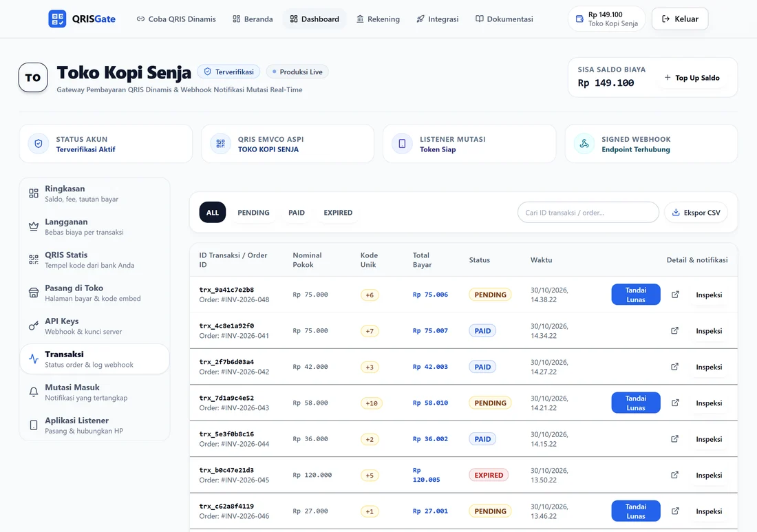Click the Produksi Live badge
The width and height of the screenshot is (757, 532).
click(x=297, y=72)
